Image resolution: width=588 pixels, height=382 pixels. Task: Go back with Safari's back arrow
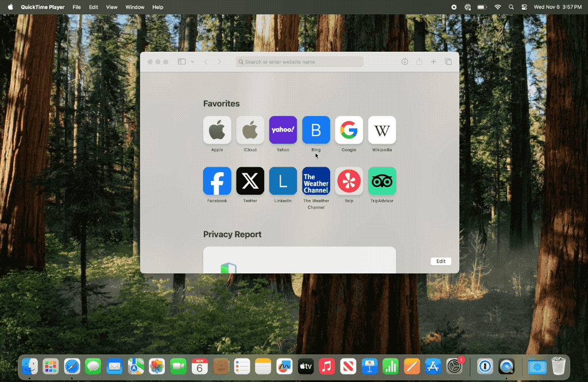pos(206,61)
